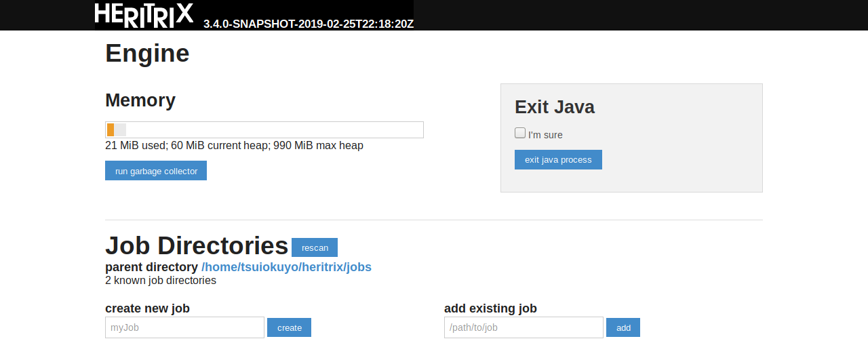Click the "Job Directories" heading
The height and width of the screenshot is (362, 868).
click(x=197, y=245)
